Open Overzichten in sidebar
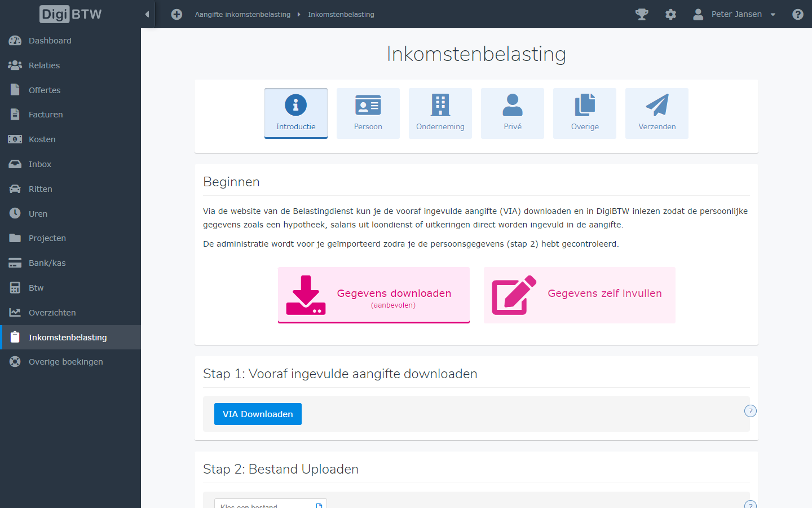 52,313
